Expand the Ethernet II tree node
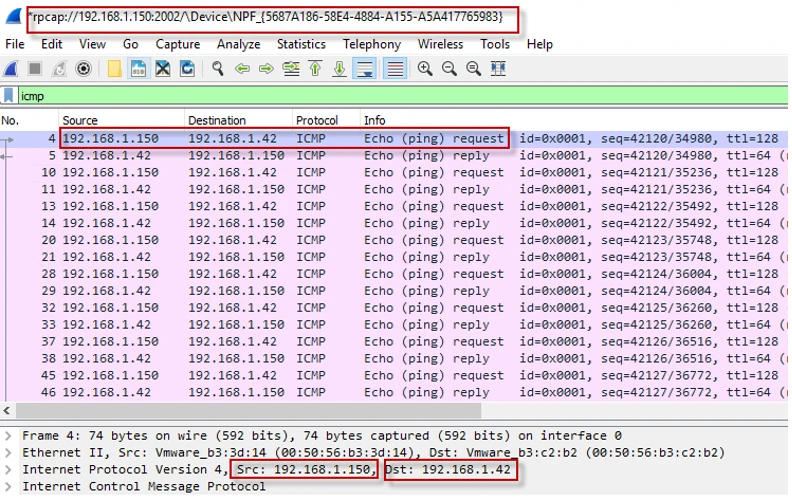The width and height of the screenshot is (792, 502). pos(10,453)
